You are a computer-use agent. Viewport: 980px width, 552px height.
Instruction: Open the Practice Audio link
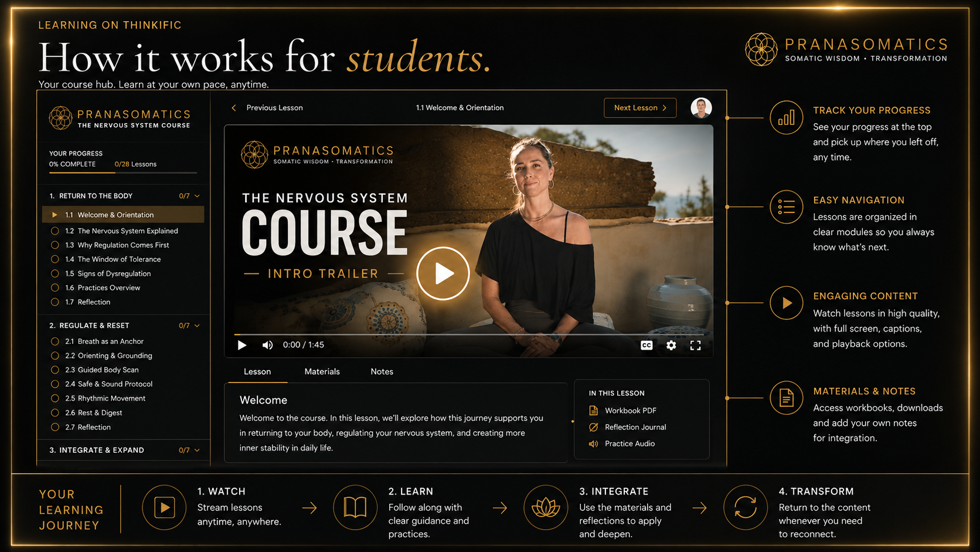point(629,444)
